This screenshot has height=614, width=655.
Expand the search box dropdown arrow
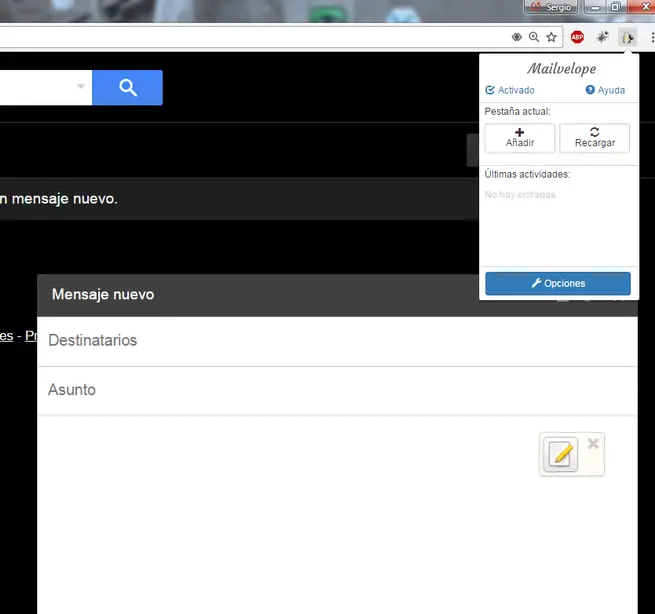coord(81,86)
